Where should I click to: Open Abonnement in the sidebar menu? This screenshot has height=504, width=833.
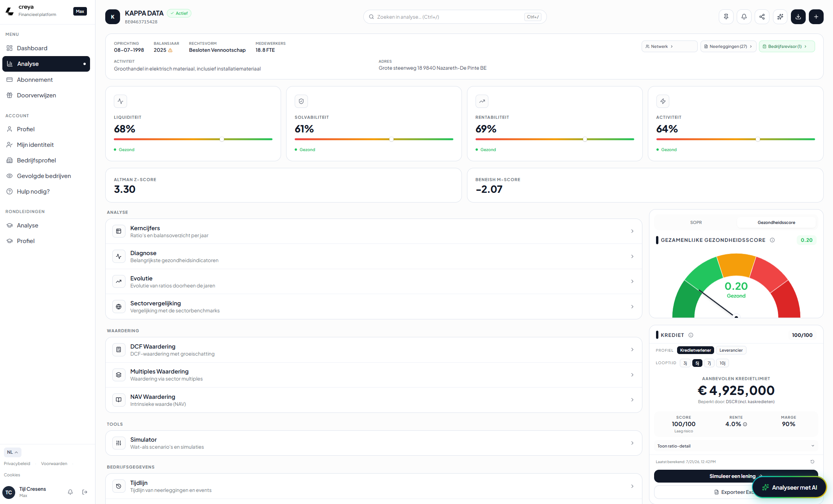click(x=46, y=79)
